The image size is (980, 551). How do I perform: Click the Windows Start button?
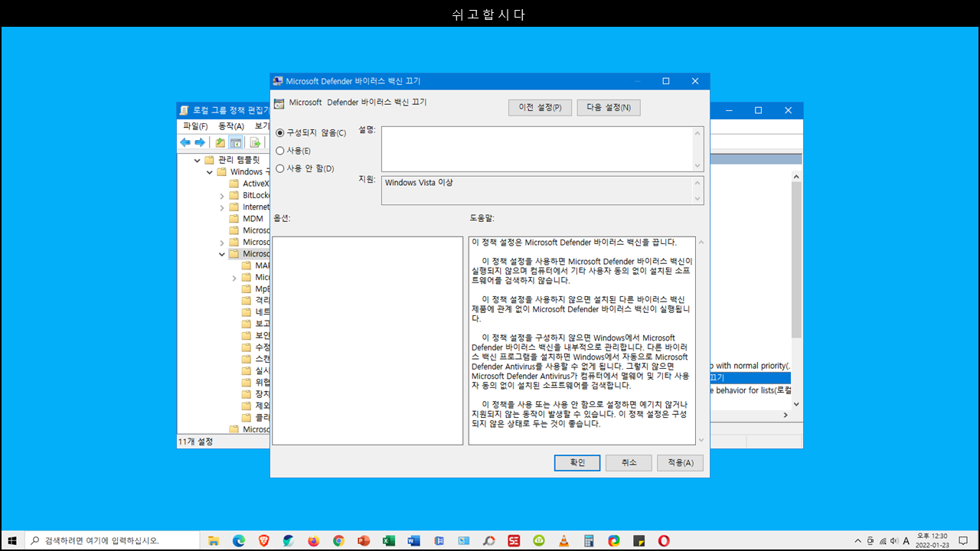(x=12, y=540)
